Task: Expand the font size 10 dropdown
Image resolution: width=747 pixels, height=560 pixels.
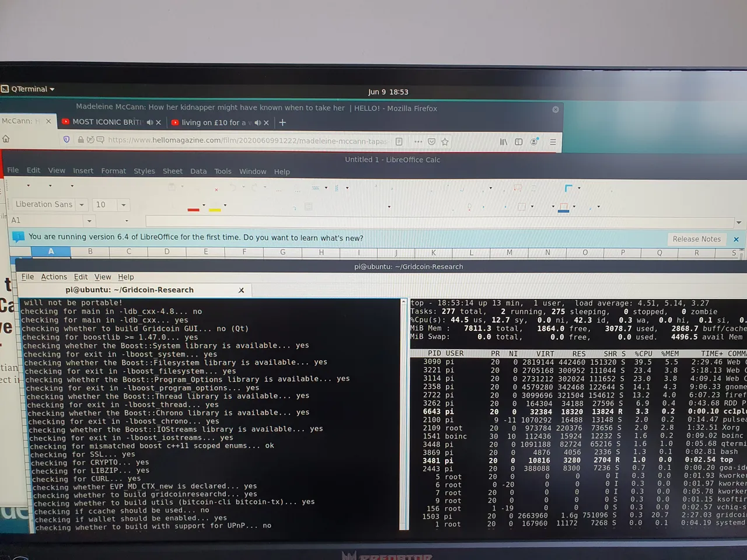Action: click(123, 205)
